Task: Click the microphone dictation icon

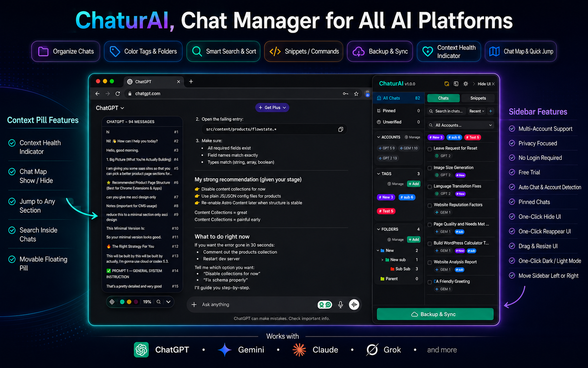Action: point(340,305)
